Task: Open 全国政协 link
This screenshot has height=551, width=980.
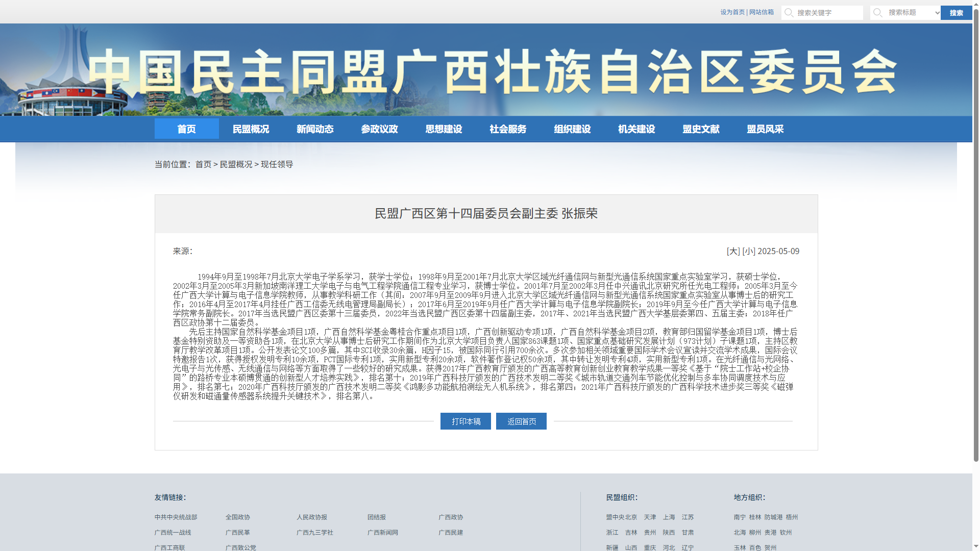Action: tap(238, 517)
